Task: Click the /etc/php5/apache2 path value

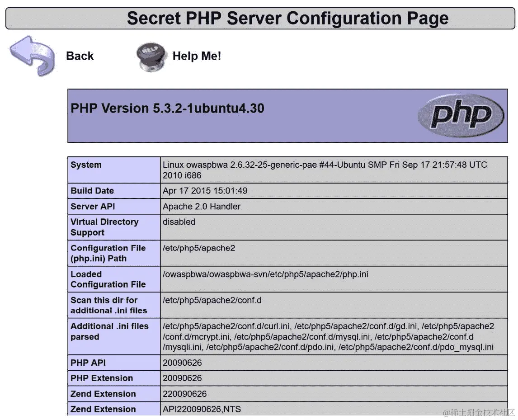Action: [x=199, y=248]
